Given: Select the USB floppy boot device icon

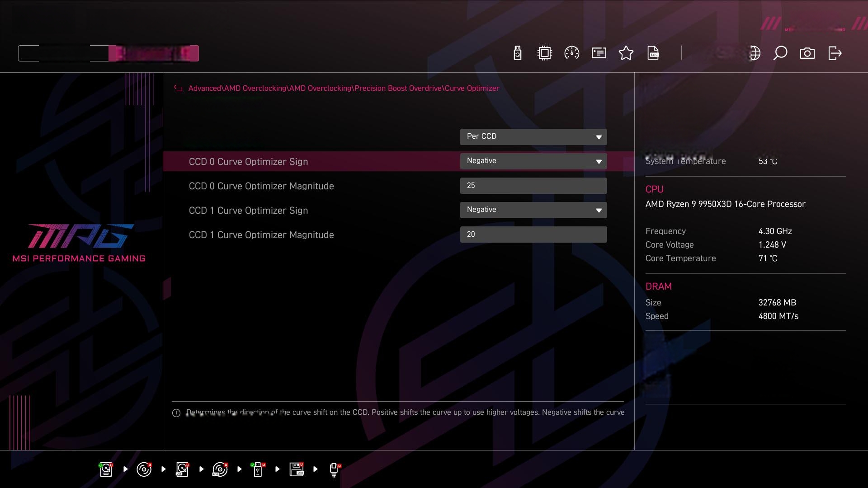Looking at the screenshot, I should pyautogui.click(x=297, y=469).
